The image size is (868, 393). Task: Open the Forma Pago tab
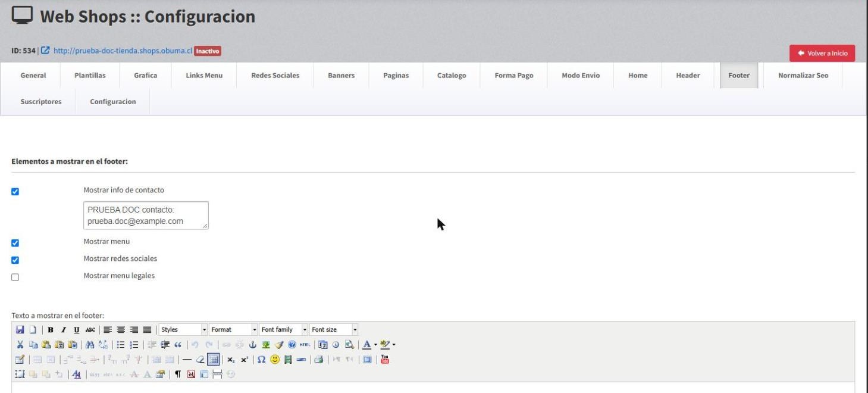pos(514,76)
